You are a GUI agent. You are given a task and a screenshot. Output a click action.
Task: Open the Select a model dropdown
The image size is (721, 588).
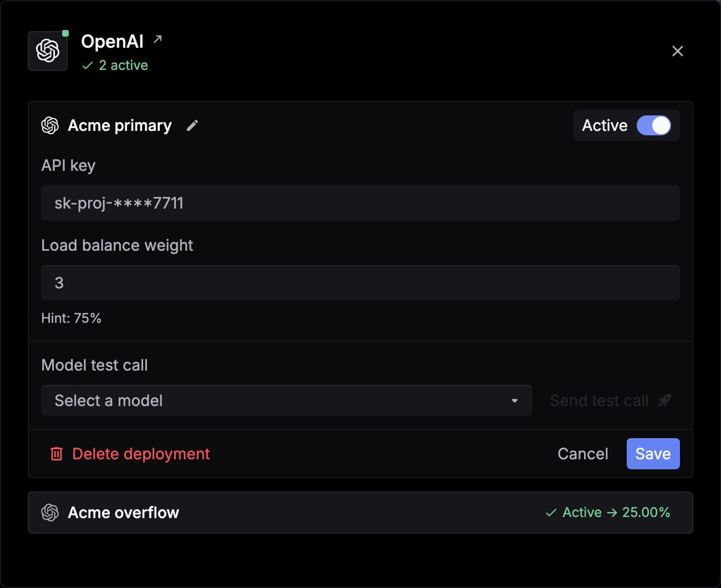click(287, 401)
